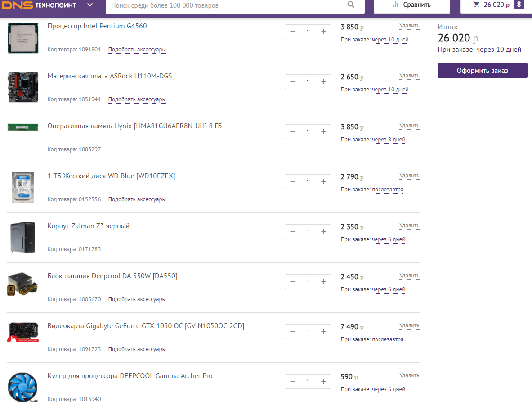Decrease quantity of Zalman Z3 case
The width and height of the screenshot is (532, 402).
[x=292, y=231]
